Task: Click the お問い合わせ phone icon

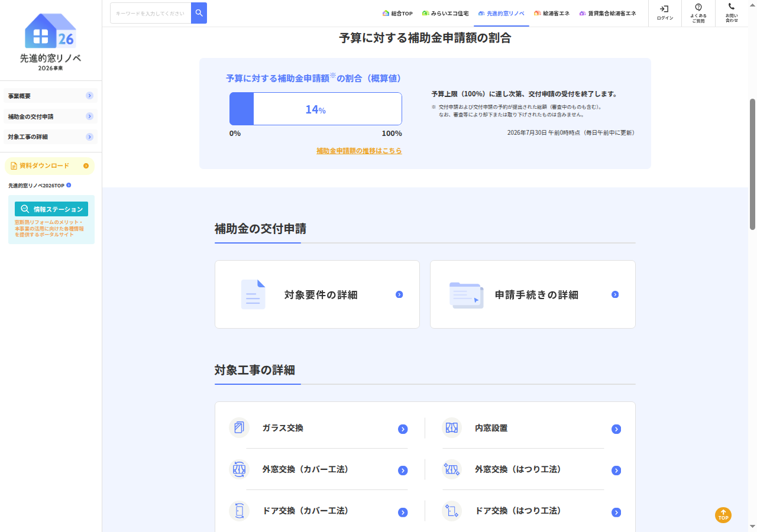Action: point(732,7)
